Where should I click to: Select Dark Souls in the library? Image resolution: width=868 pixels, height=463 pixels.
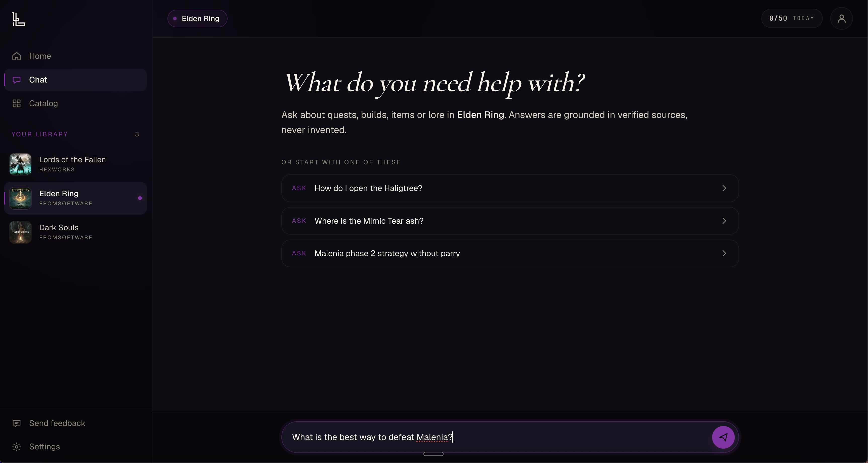coord(75,232)
